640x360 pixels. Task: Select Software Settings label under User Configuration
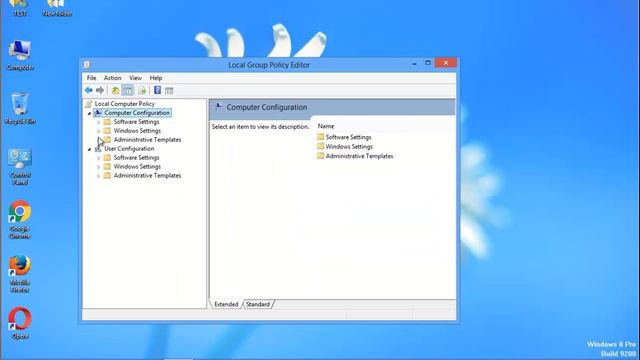point(136,158)
